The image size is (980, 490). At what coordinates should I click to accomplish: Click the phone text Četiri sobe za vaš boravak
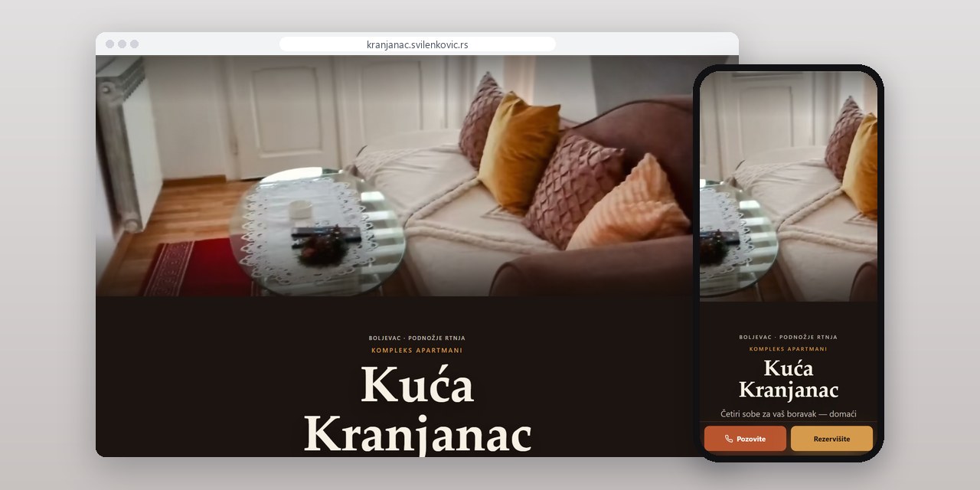pyautogui.click(x=769, y=414)
